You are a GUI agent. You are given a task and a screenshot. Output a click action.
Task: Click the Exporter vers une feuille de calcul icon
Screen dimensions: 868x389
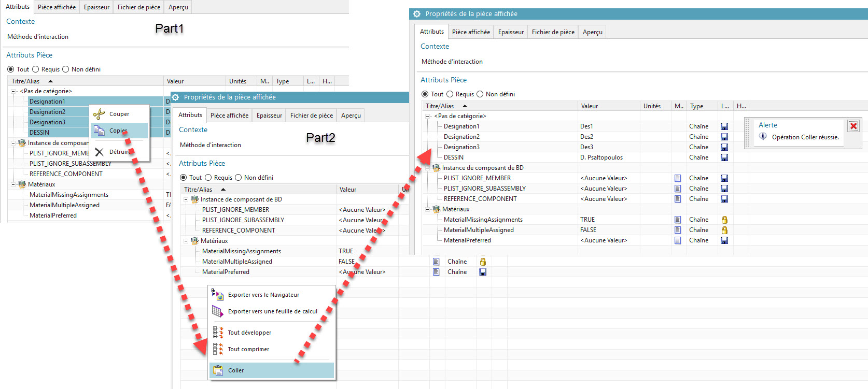[x=217, y=311]
